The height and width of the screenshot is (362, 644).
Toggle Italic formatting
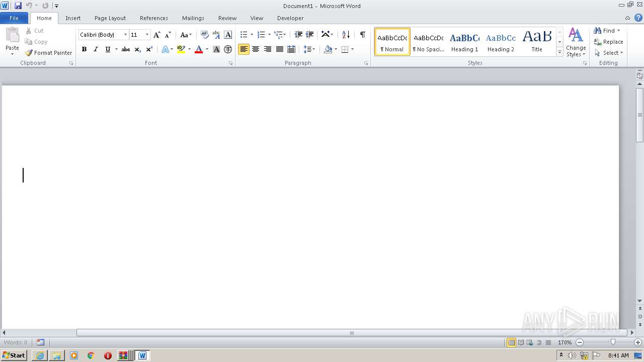click(96, 49)
